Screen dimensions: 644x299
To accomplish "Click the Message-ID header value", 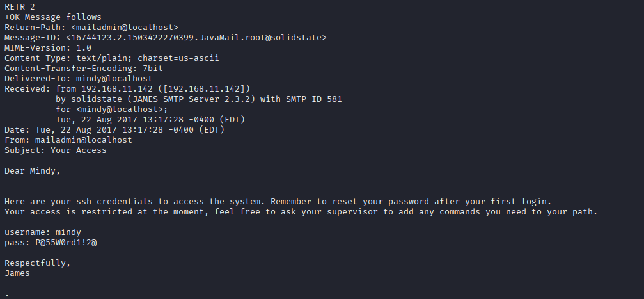I will (196, 38).
